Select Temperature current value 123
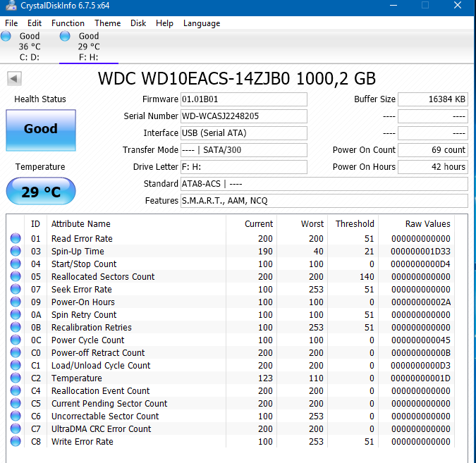 coord(265,378)
